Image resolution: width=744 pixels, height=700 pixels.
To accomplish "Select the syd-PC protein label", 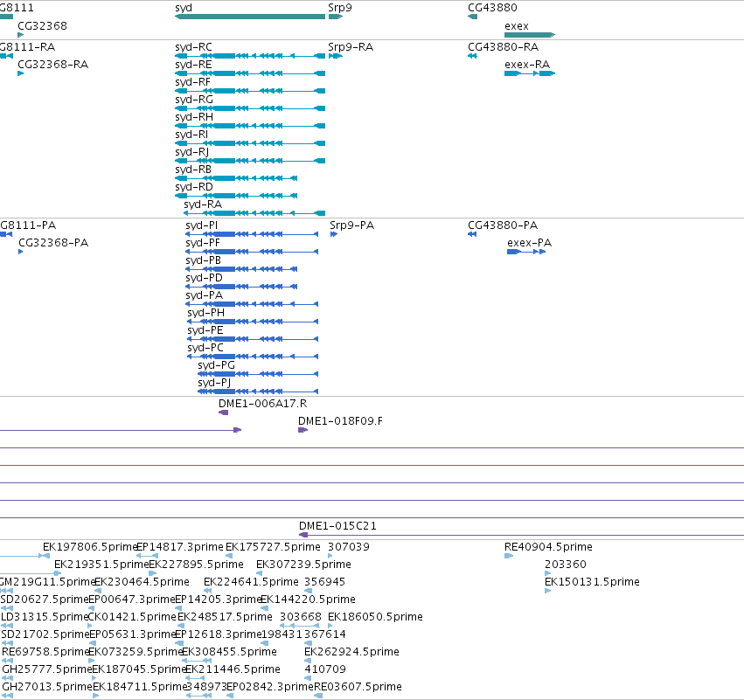I will click(205, 348).
